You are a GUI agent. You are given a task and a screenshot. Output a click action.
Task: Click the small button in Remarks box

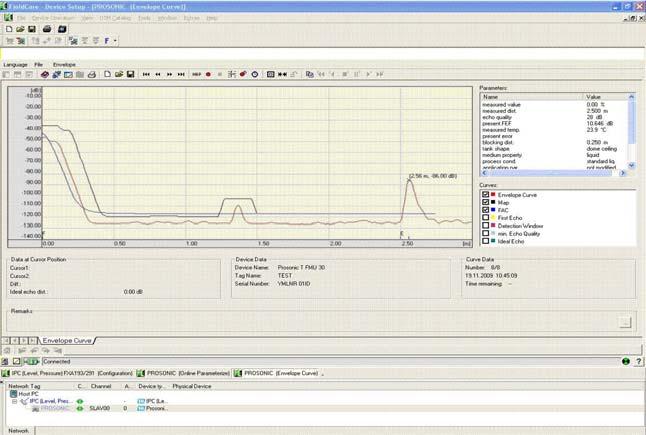(625, 322)
